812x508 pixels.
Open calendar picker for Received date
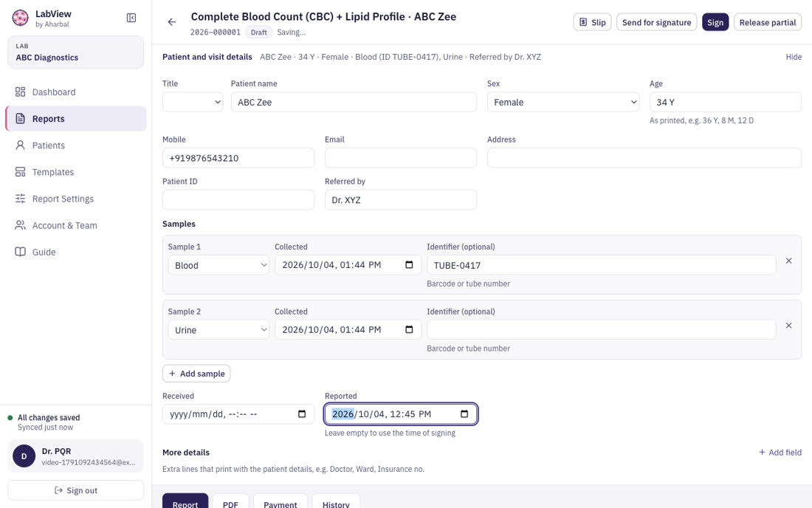tap(302, 413)
